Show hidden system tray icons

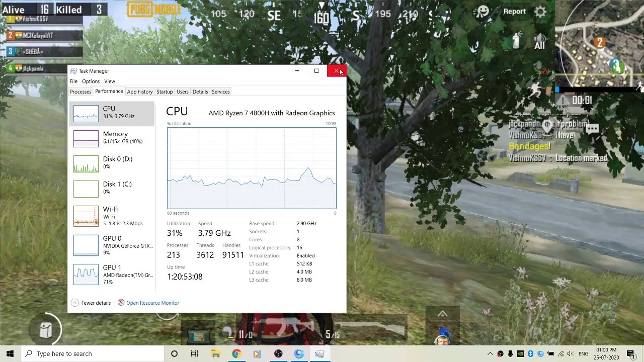click(490, 354)
